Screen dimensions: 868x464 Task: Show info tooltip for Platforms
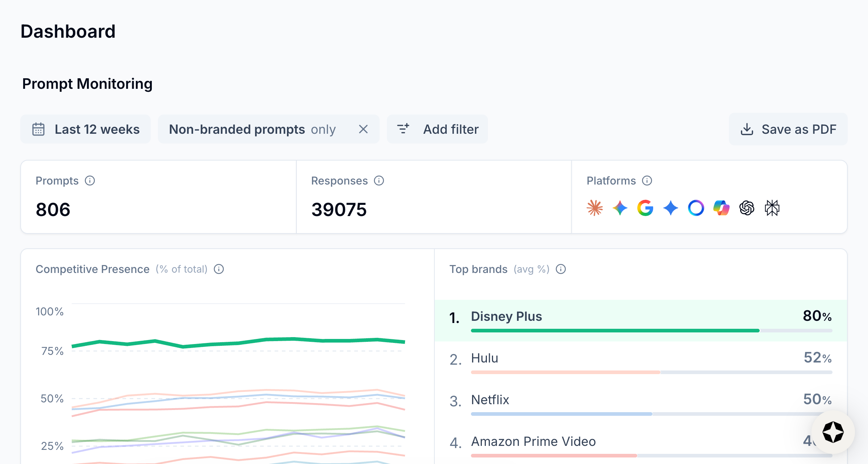click(647, 181)
